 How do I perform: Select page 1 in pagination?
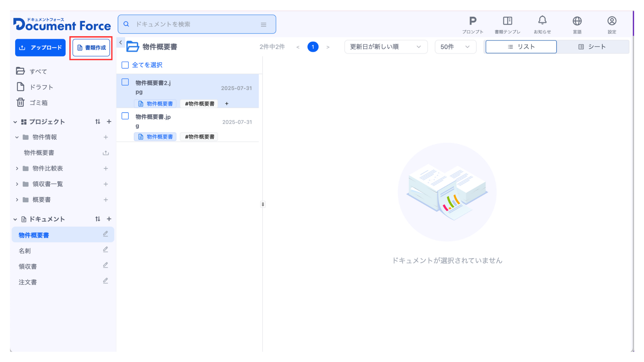313,47
